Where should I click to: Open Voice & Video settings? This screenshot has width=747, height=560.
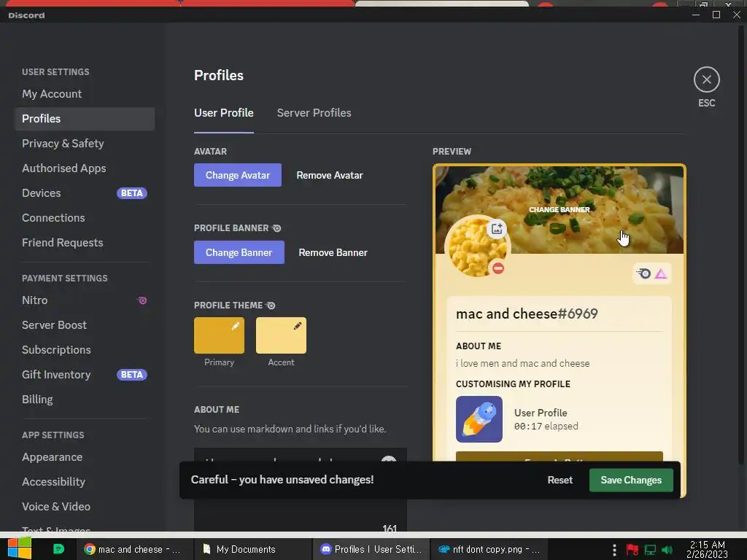click(x=85, y=506)
